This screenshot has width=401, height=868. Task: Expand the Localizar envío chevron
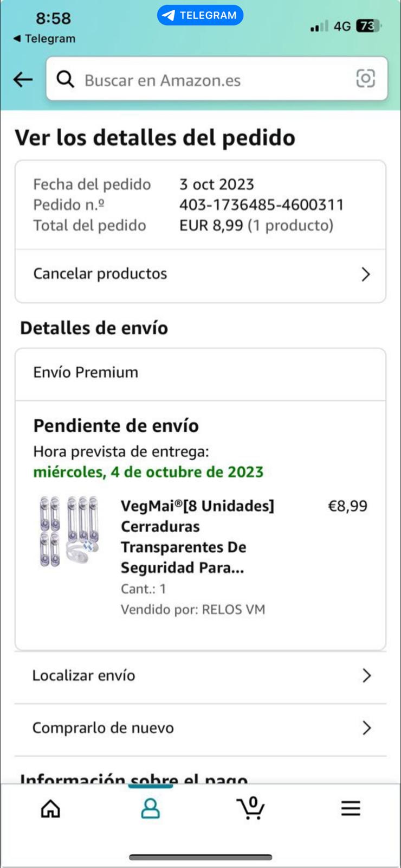[x=367, y=675]
